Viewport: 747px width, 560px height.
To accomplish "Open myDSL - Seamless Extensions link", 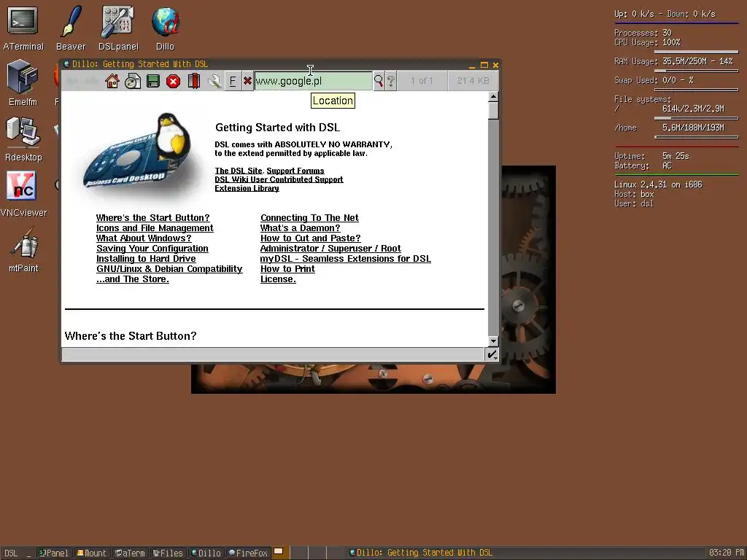I will [x=345, y=259].
